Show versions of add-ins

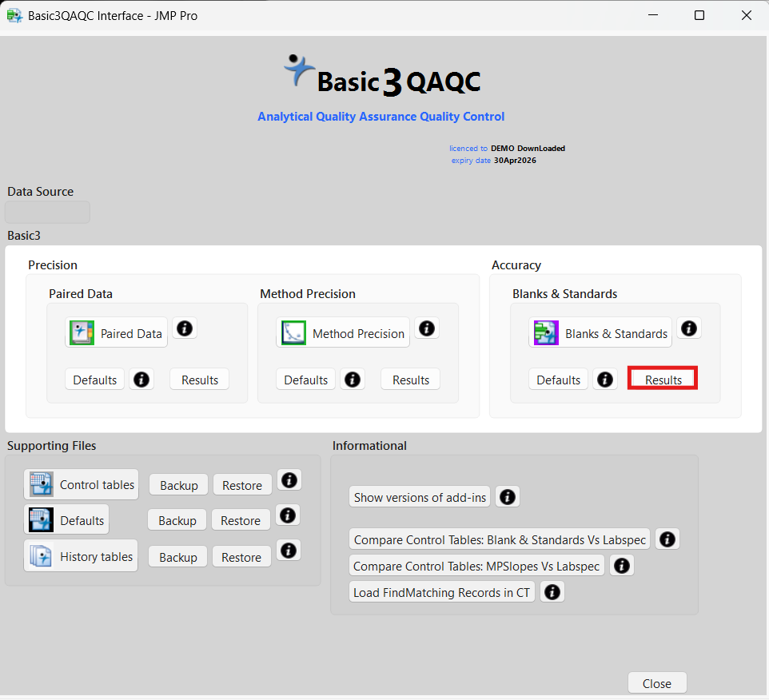coord(419,496)
